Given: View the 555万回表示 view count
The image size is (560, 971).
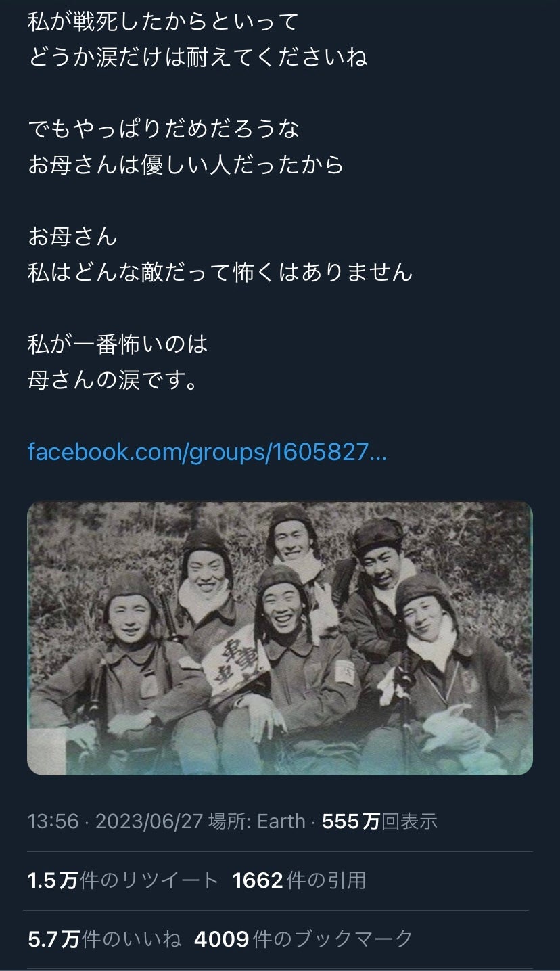Looking at the screenshot, I should (x=380, y=821).
